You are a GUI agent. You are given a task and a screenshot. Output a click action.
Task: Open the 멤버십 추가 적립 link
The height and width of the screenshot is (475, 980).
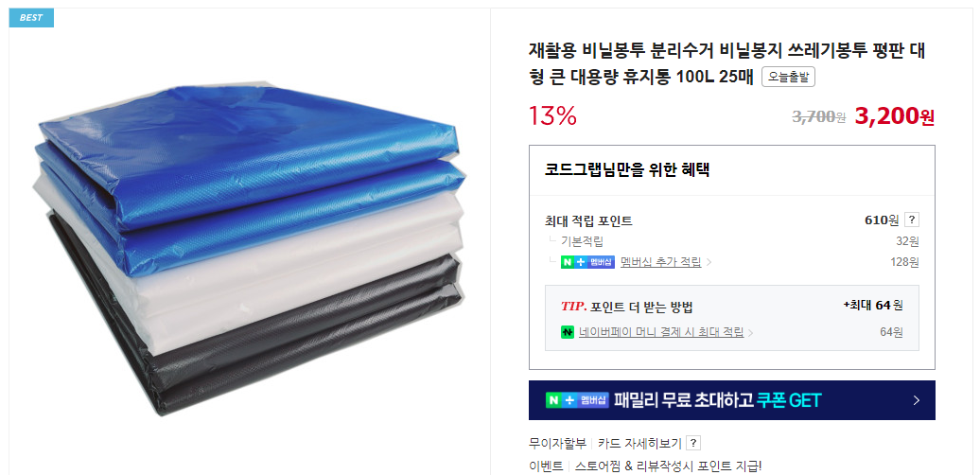click(660, 262)
